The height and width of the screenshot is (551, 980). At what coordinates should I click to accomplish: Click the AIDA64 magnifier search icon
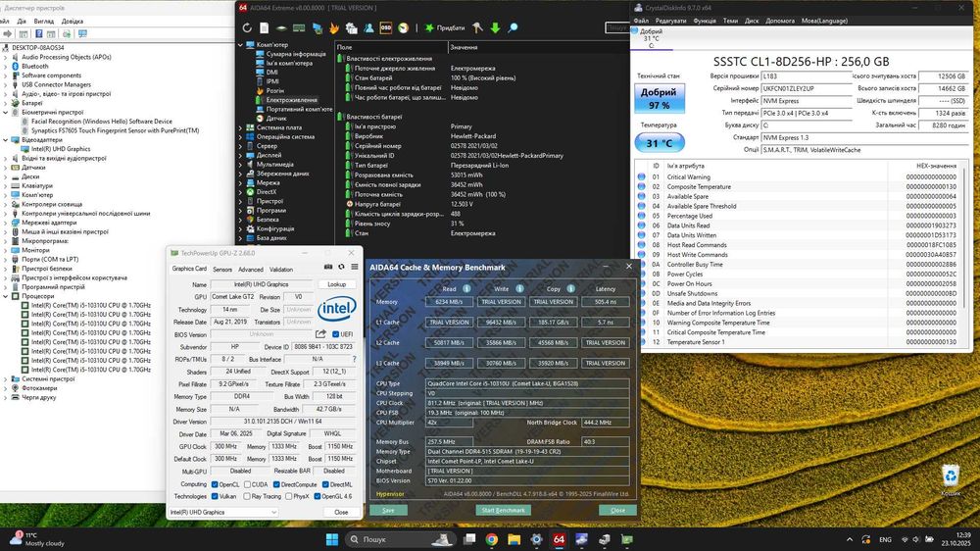point(513,27)
